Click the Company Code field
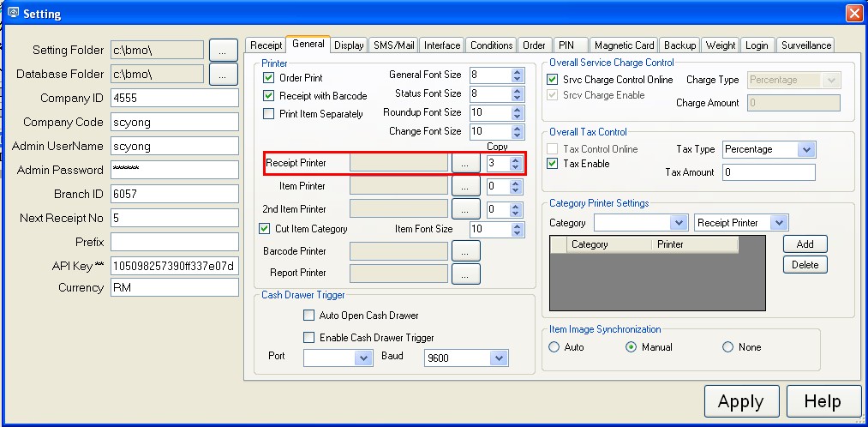The width and height of the screenshot is (868, 427). tap(175, 122)
